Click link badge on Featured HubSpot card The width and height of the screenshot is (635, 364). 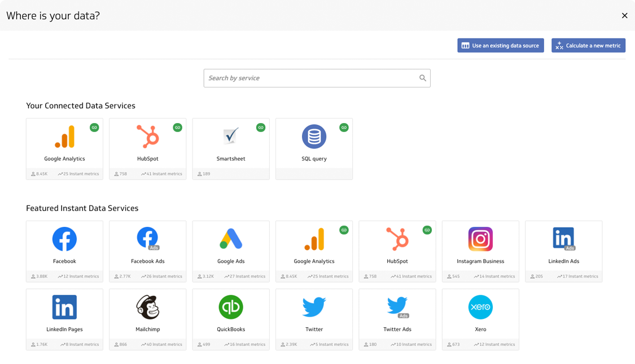pyautogui.click(x=427, y=230)
